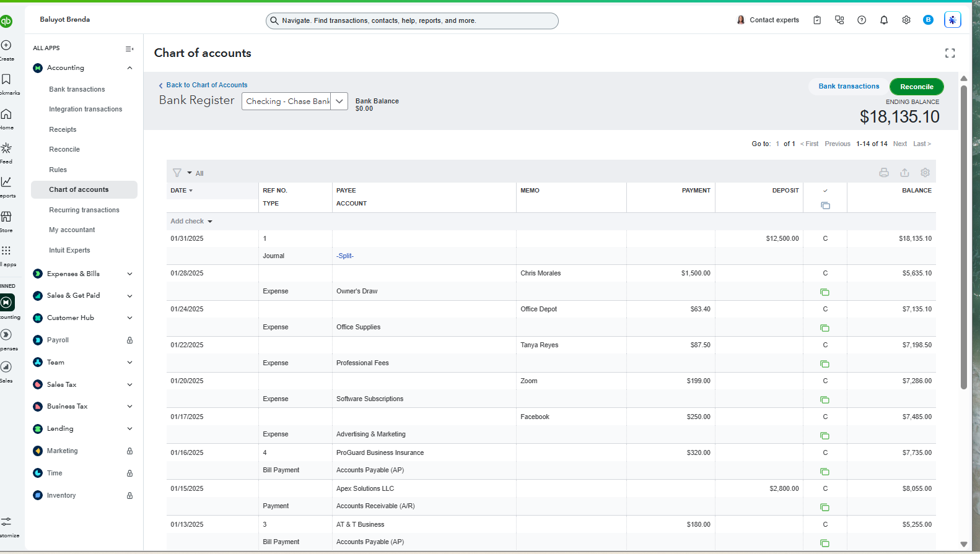
Task: Open the filter funnel icon
Action: point(177,173)
